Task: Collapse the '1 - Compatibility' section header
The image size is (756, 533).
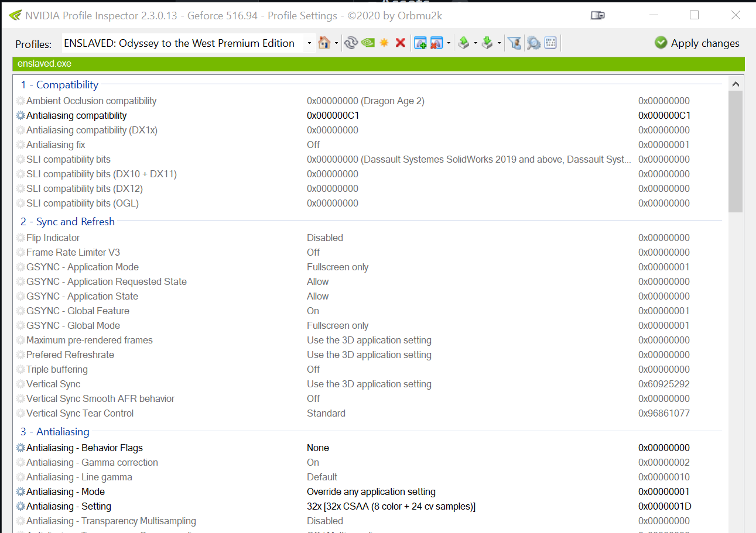Action: pyautogui.click(x=60, y=85)
